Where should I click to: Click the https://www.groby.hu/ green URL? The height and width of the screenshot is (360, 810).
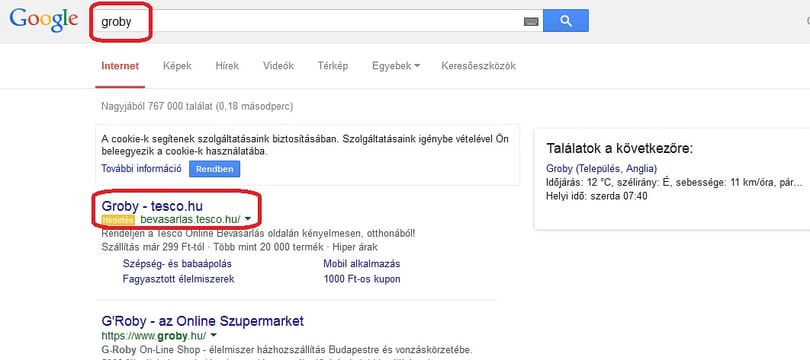(154, 335)
